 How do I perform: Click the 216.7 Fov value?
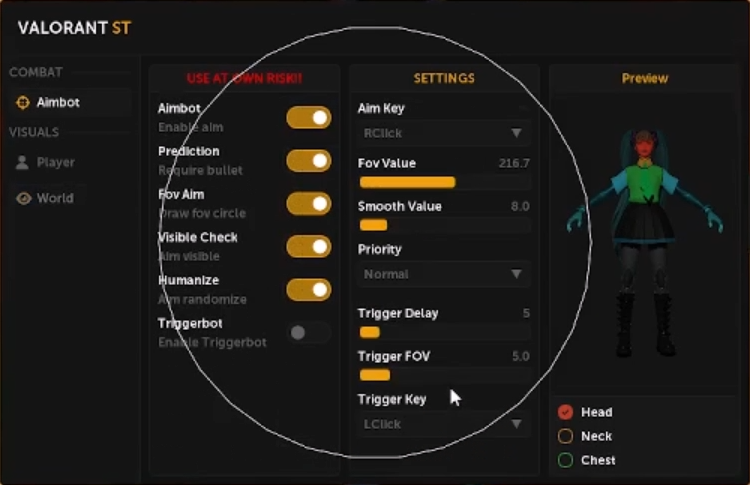click(x=514, y=163)
